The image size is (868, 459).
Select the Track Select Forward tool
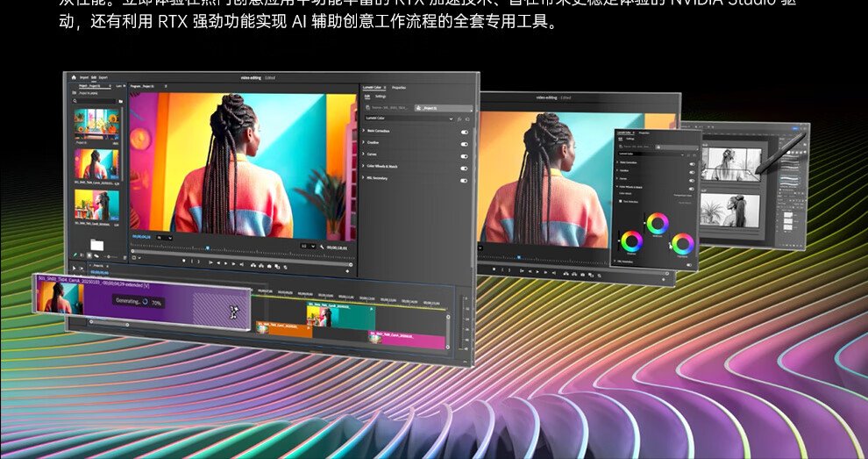click(81, 268)
